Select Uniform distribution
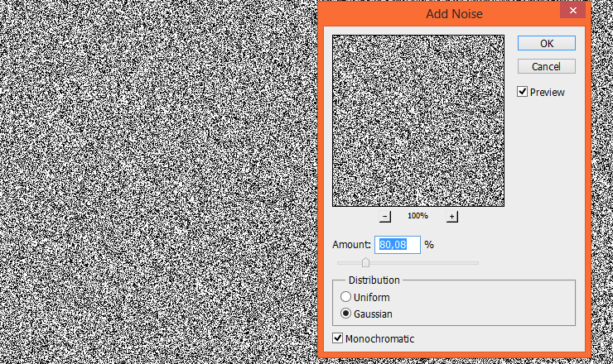Image resolution: width=613 pixels, height=364 pixels. [346, 297]
